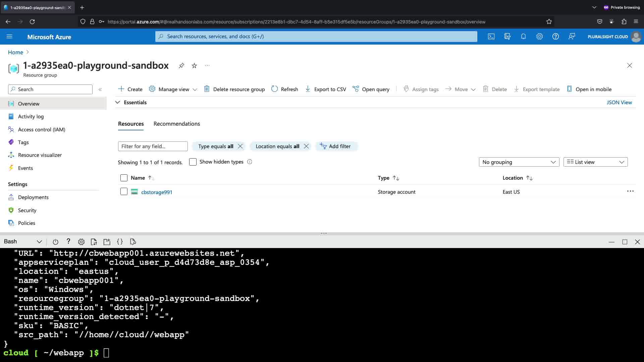
Task: Open Access control (IAM) in sidebar
Action: coord(42,130)
